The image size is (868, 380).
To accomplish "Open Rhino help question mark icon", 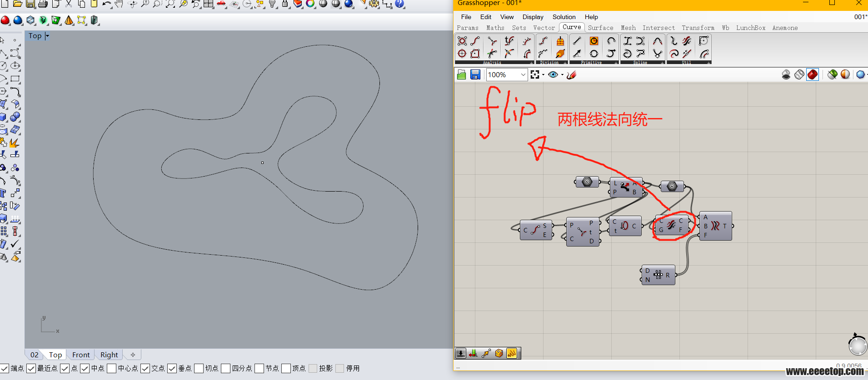I will (x=399, y=4).
